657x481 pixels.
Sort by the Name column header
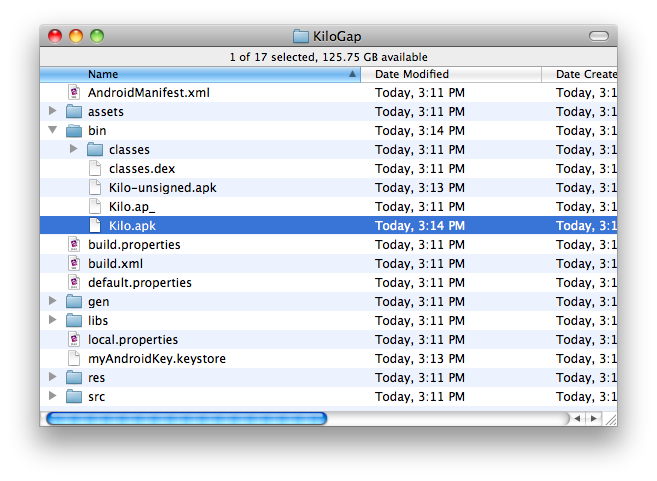coord(200,74)
